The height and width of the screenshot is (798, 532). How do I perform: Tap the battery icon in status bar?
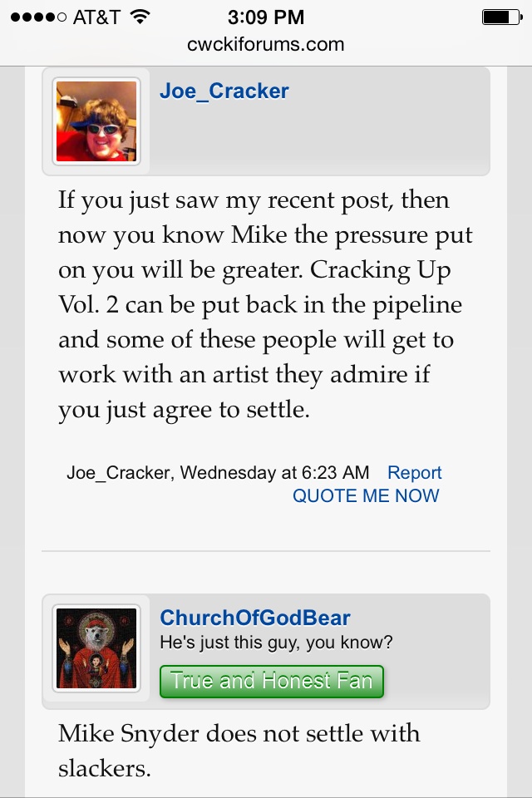click(502, 17)
